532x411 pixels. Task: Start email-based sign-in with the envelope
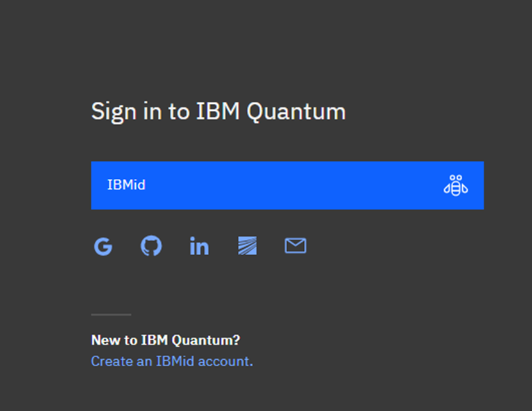click(x=295, y=246)
